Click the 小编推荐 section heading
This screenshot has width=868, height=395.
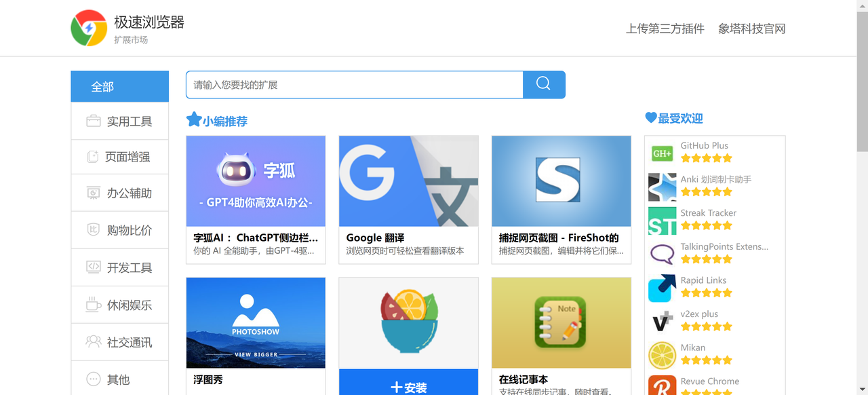coord(225,121)
